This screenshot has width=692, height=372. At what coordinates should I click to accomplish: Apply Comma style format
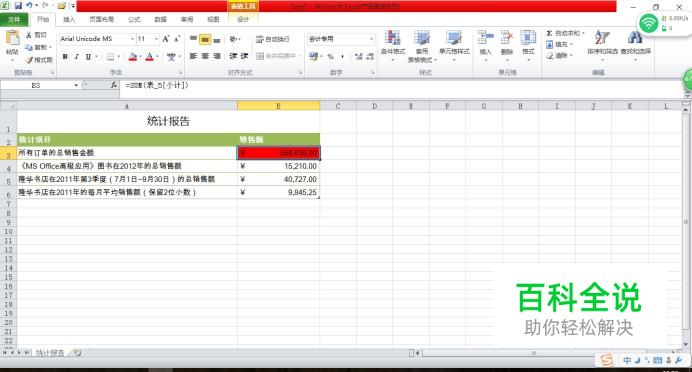(x=342, y=56)
